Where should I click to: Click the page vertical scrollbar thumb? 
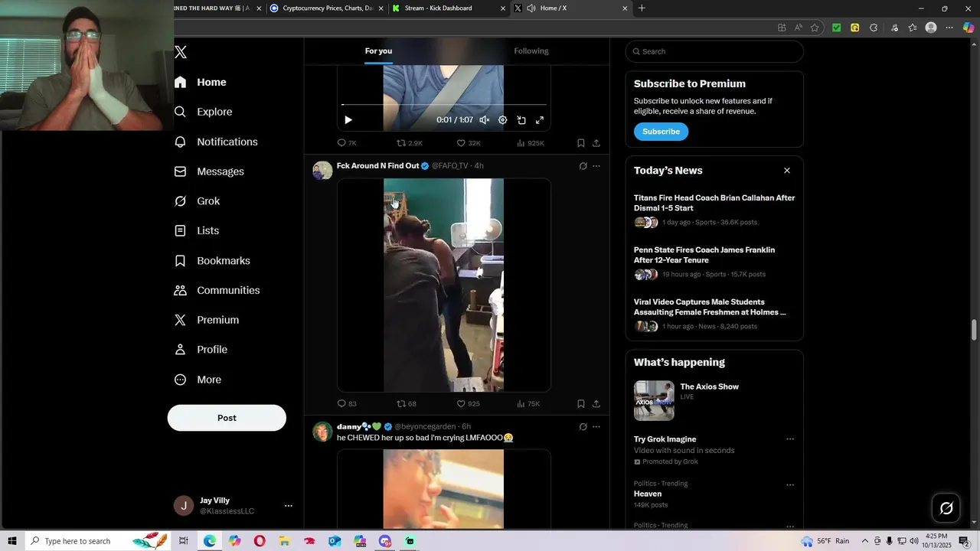tap(974, 330)
